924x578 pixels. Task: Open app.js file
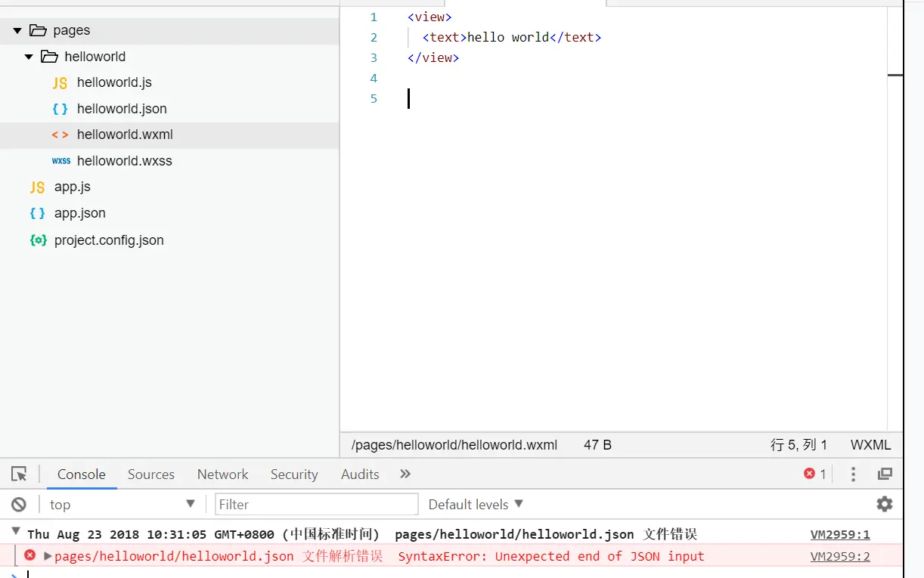click(73, 187)
